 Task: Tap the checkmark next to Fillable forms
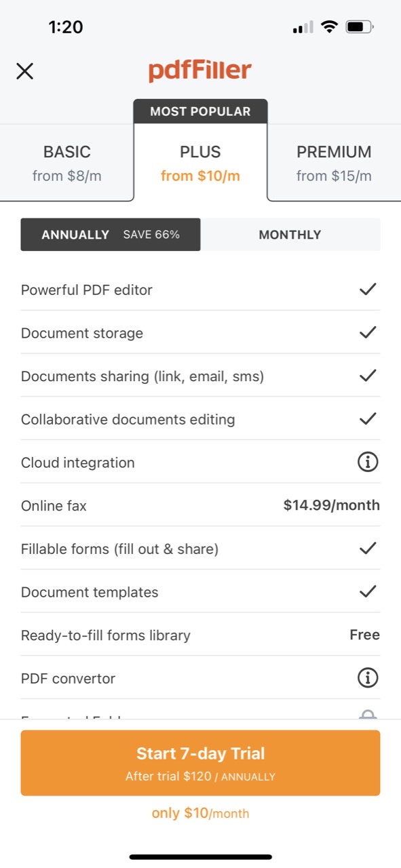(x=368, y=548)
